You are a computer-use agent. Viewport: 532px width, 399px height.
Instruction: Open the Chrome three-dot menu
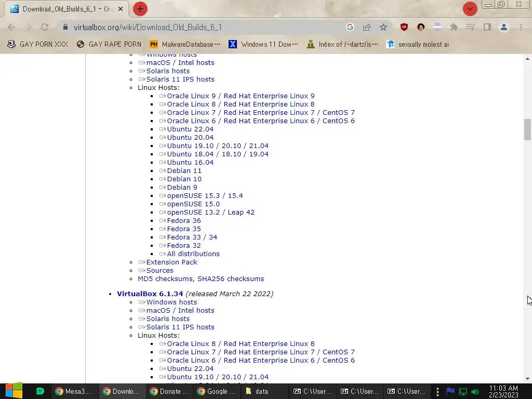(521, 27)
